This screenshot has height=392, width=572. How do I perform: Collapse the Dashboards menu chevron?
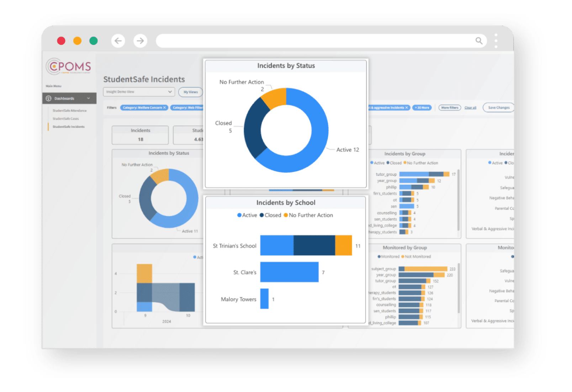(89, 98)
